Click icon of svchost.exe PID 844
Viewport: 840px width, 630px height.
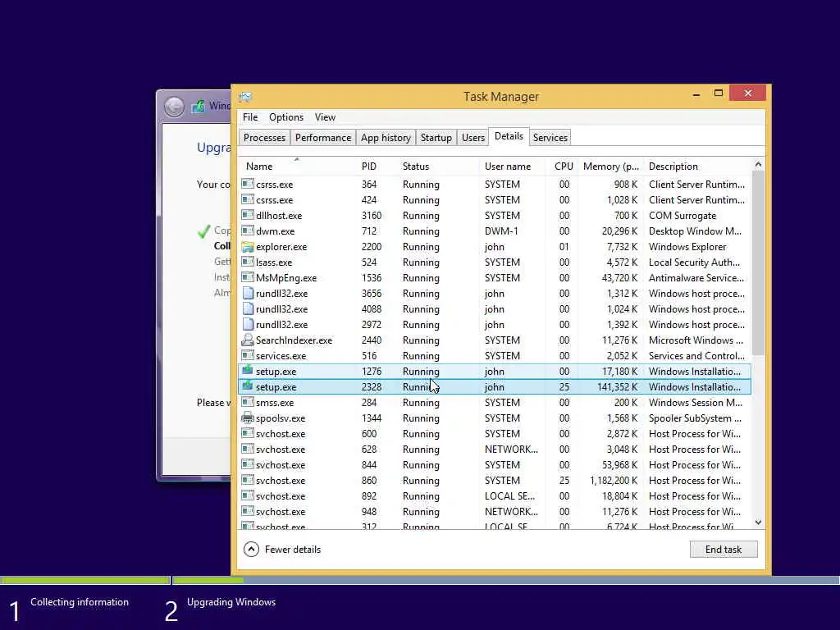[248, 464]
